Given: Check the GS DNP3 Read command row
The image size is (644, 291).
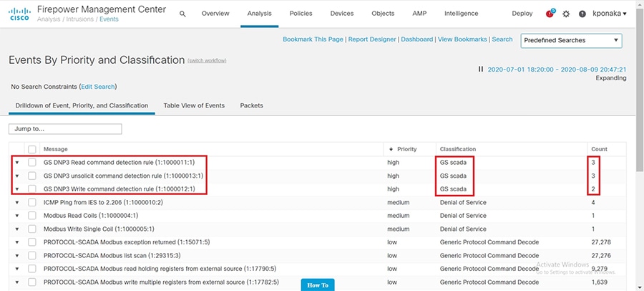Looking at the screenshot, I should (x=32, y=163).
